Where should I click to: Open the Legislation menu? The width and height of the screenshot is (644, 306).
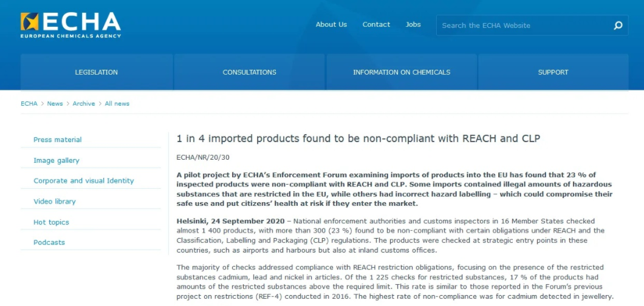pyautogui.click(x=97, y=72)
